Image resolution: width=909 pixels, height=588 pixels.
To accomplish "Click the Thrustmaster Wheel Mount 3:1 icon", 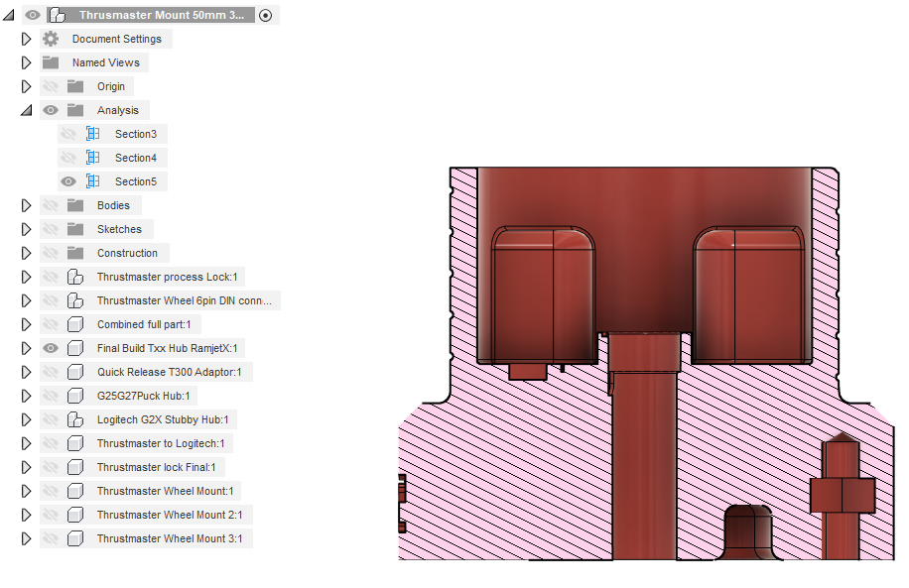I will [x=75, y=538].
